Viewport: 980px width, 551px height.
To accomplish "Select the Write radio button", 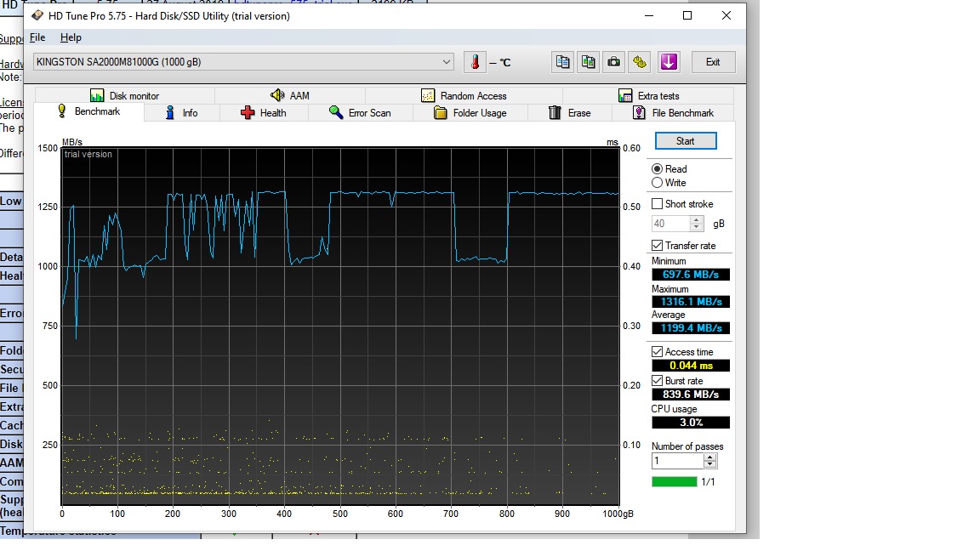I will pos(657,183).
